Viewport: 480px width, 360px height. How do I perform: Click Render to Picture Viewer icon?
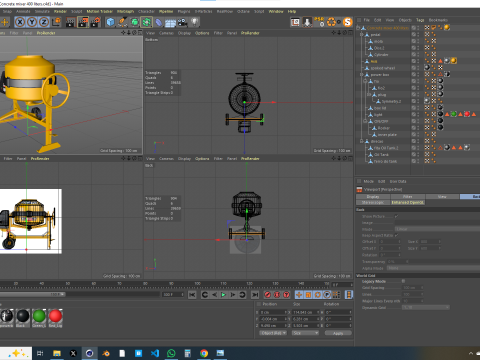83,22
